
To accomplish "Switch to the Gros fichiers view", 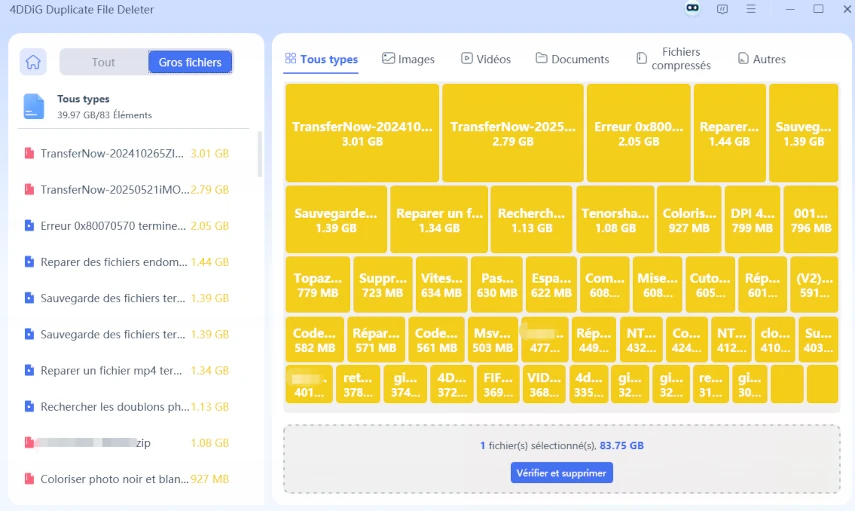I will (190, 62).
